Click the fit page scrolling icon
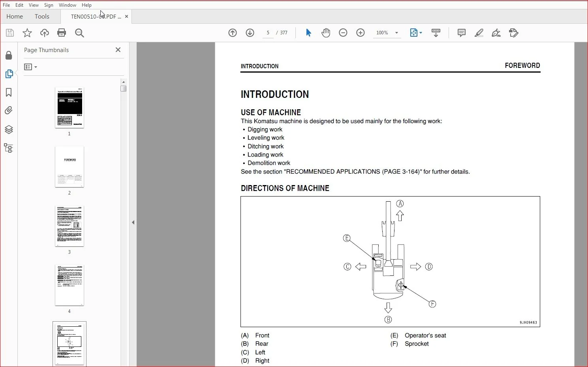Image resolution: width=588 pixels, height=367 pixels. tap(413, 33)
